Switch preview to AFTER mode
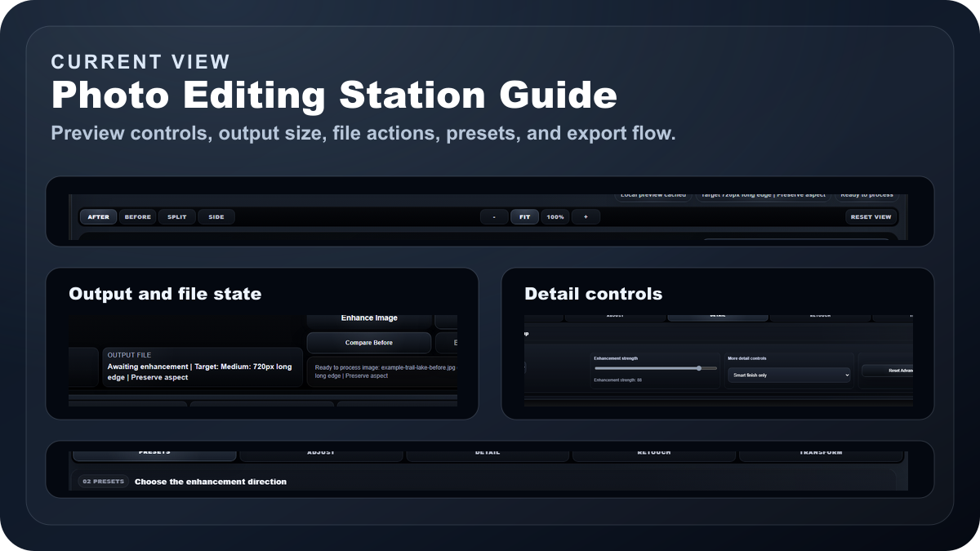This screenshot has width=980, height=551. (x=98, y=217)
